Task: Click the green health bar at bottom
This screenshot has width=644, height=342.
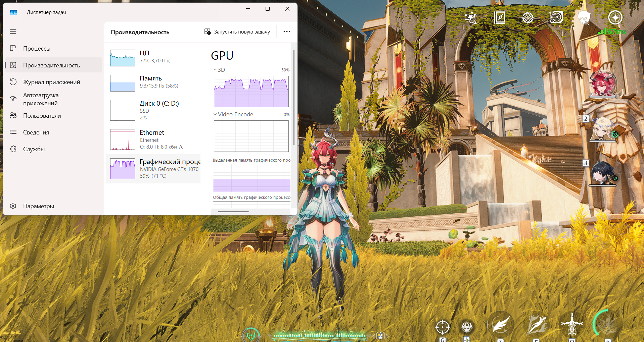Action: [x=319, y=335]
